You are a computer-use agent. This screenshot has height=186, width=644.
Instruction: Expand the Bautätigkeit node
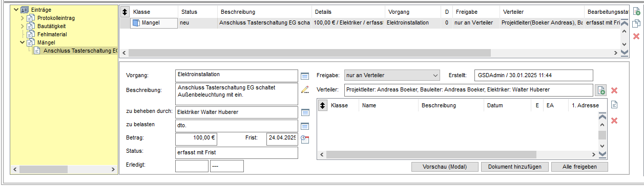point(22,26)
